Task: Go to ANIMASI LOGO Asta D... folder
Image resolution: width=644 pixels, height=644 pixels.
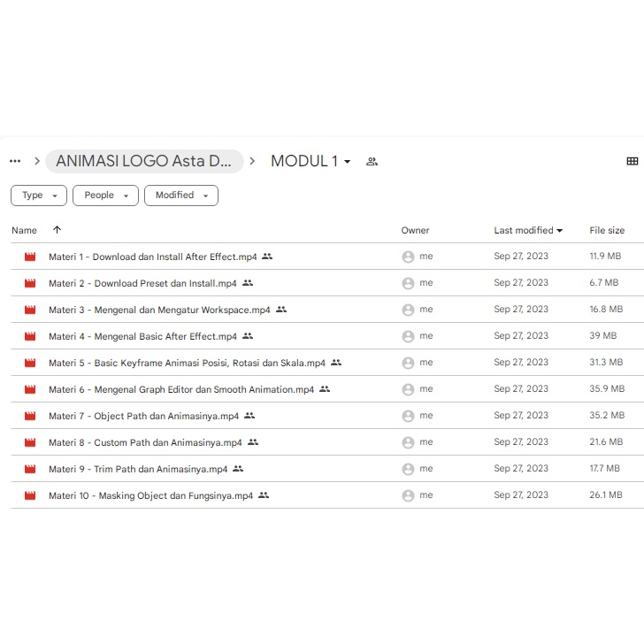Action: [144, 161]
